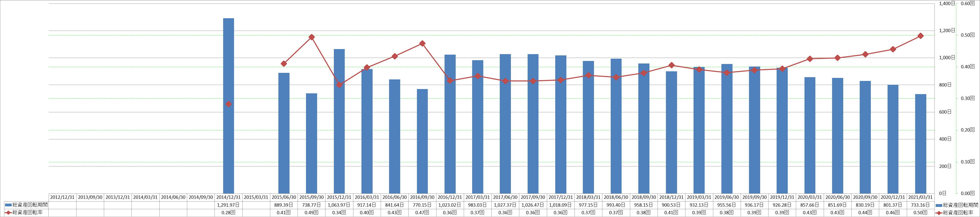Click the 0.44回 turnover rate cell
This screenshot has height=217, width=980.
tap(865, 212)
